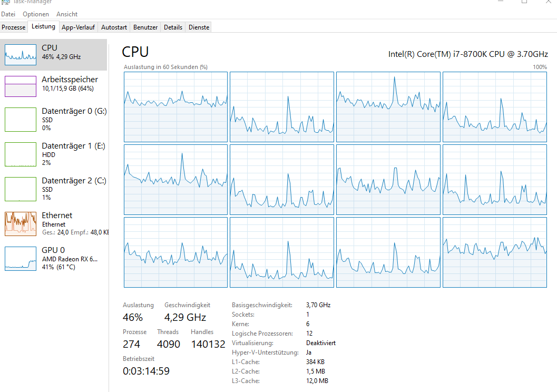
Task: Open the Optionen menu
Action: click(x=36, y=14)
